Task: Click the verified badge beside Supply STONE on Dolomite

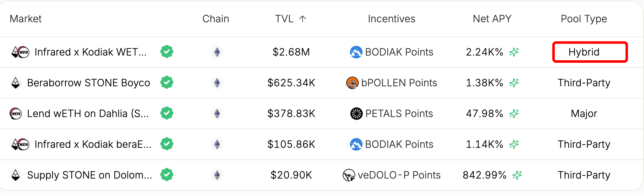Action: click(x=167, y=174)
